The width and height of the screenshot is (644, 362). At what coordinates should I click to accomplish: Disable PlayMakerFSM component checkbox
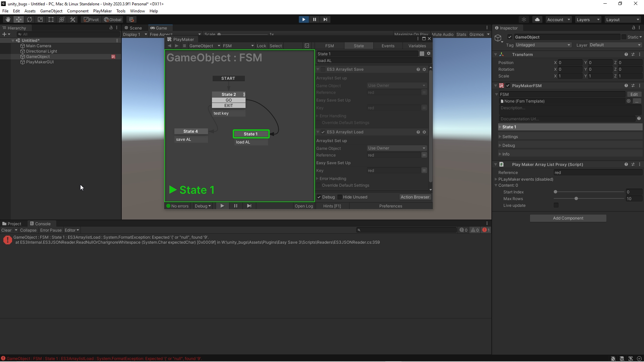pyautogui.click(x=508, y=86)
